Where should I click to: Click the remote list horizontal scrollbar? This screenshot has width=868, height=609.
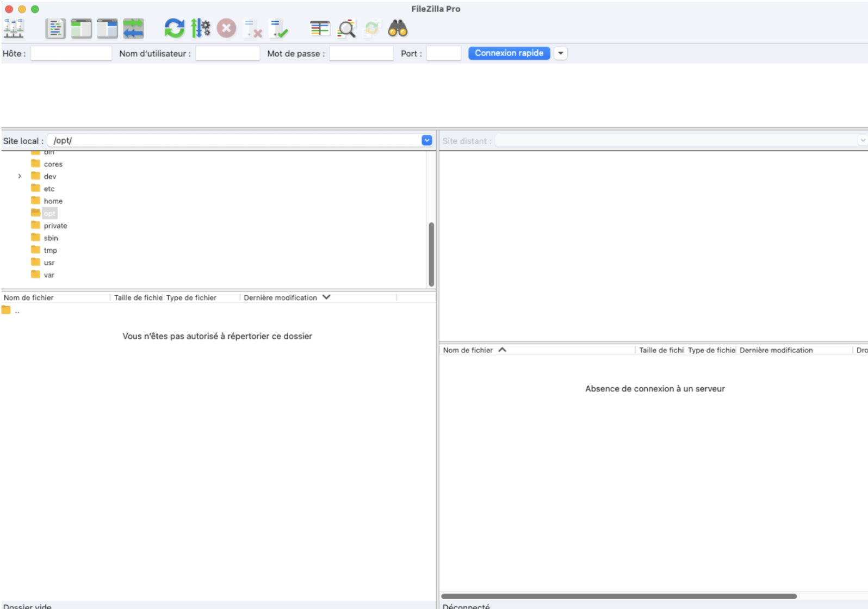[x=619, y=596]
